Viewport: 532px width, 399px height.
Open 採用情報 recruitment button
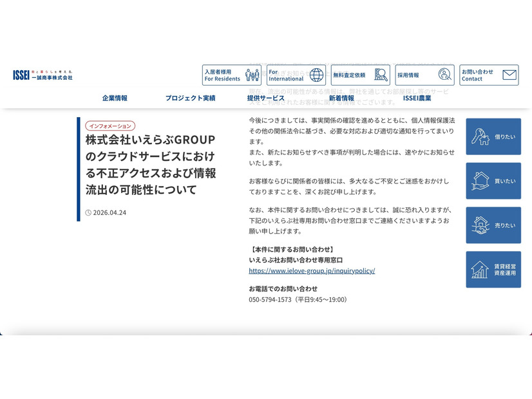point(425,75)
